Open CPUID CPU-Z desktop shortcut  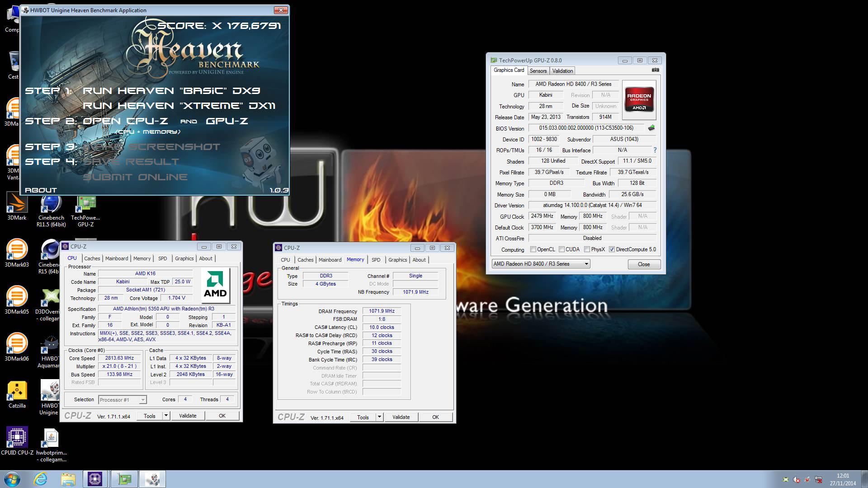17,441
